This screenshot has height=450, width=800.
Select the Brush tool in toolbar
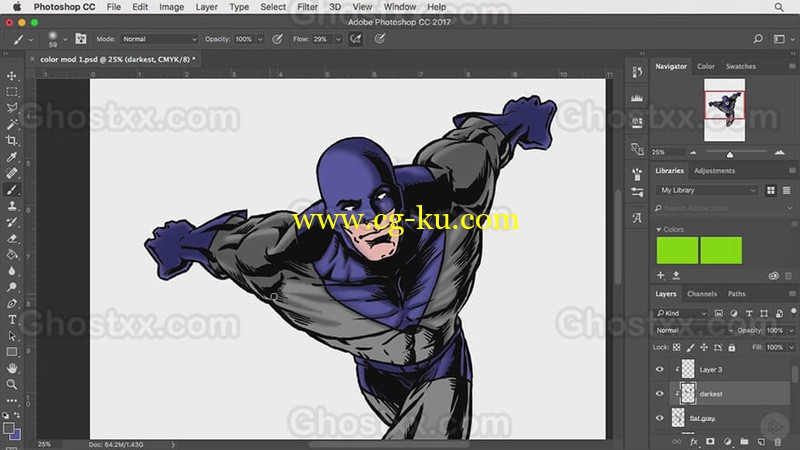pos(12,189)
